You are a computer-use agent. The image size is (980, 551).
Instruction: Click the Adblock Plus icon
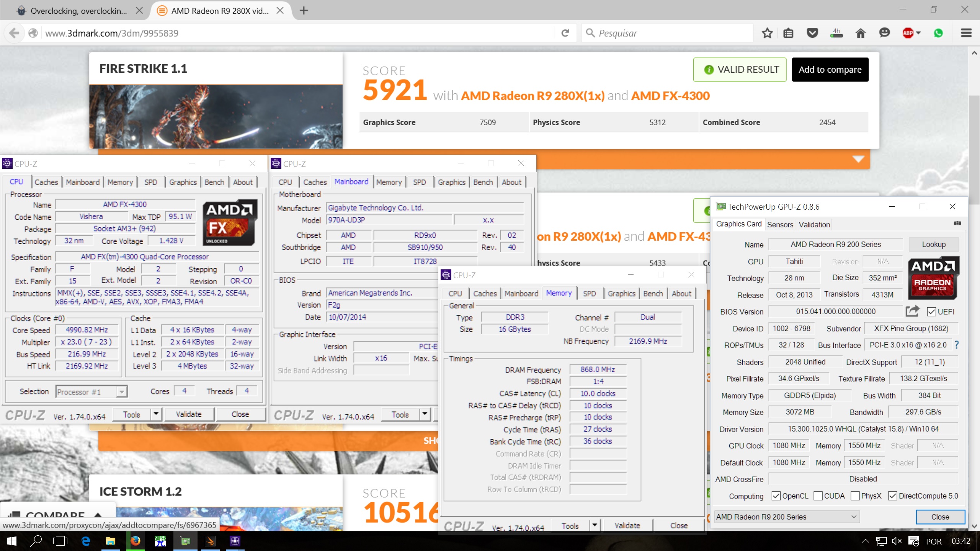[x=908, y=33]
